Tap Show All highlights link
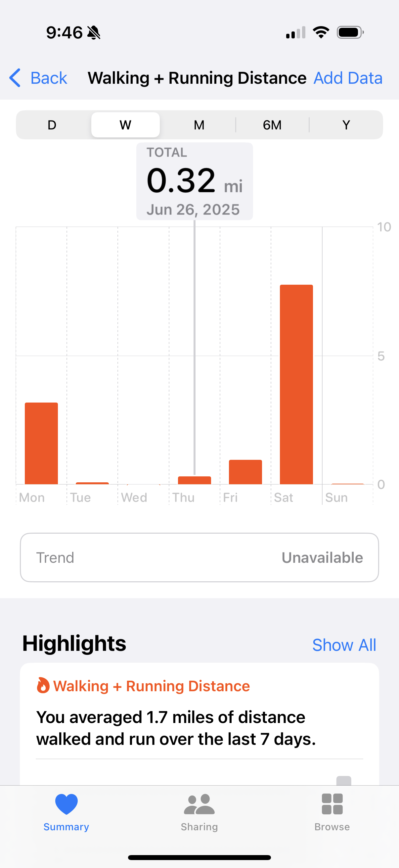This screenshot has height=868, width=399. pyautogui.click(x=344, y=645)
